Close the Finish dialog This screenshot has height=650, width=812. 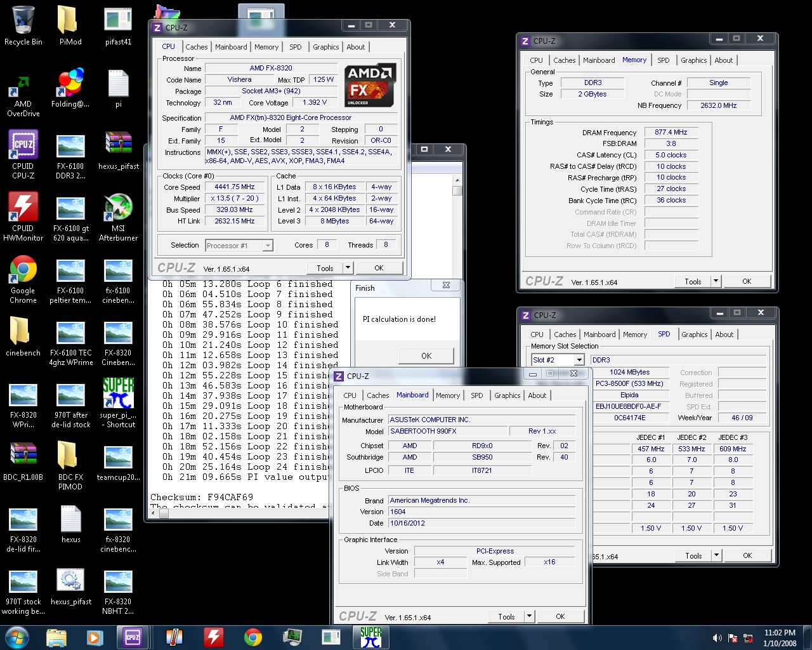446,286
